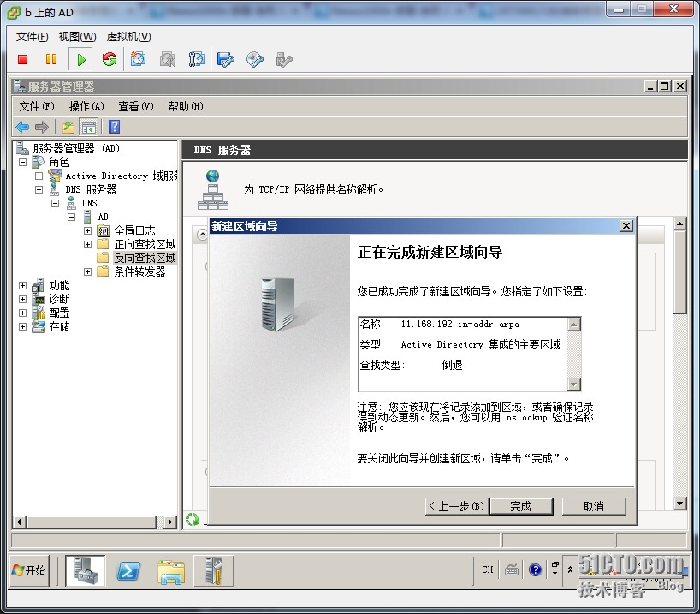The height and width of the screenshot is (614, 700).
Task: Expand the 存储 tree node
Action: tap(23, 326)
